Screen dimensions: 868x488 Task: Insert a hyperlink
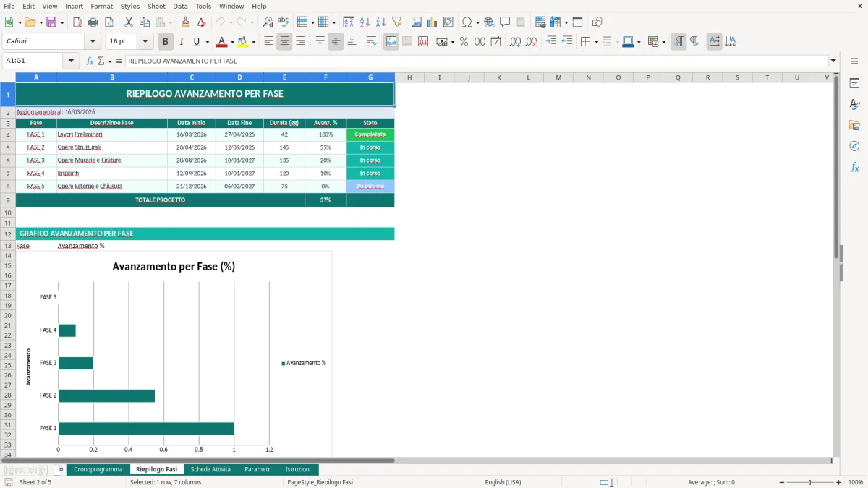point(489,22)
